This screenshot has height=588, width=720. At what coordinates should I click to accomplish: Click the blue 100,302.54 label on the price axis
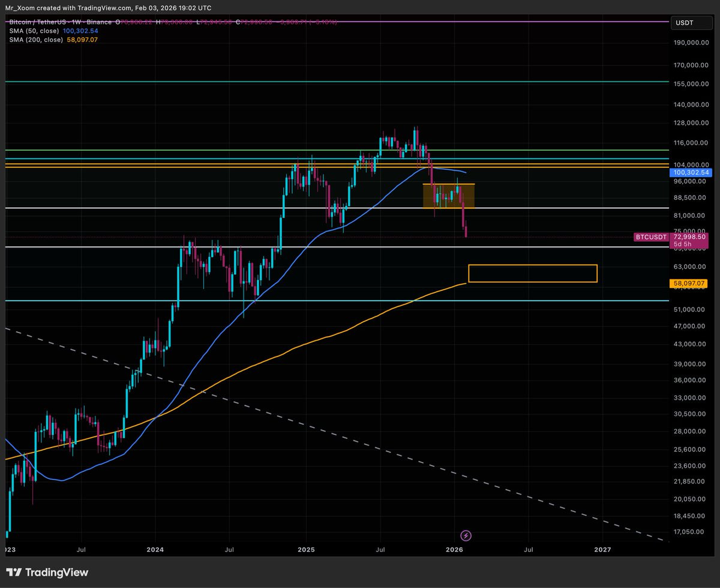(x=691, y=172)
